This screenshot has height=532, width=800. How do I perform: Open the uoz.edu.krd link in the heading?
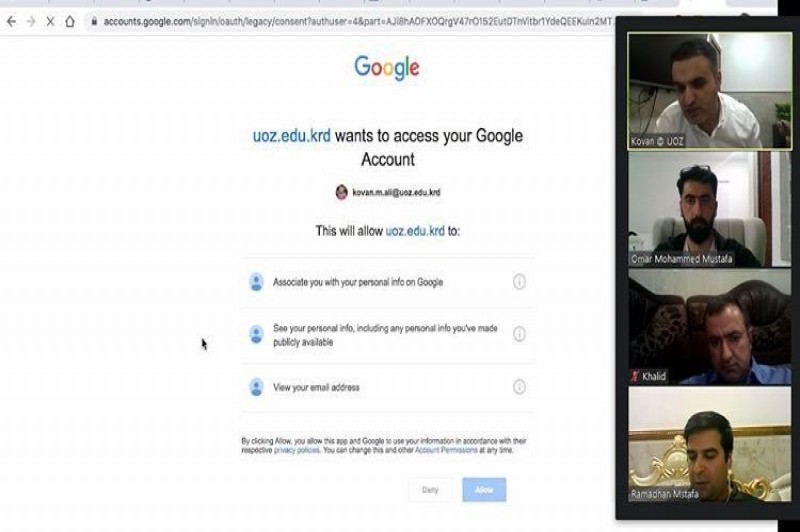coord(292,136)
